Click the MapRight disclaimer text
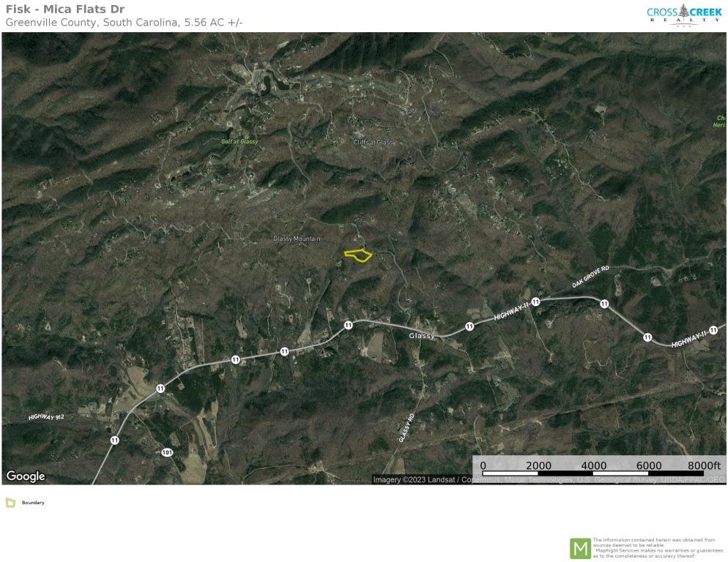Viewport: 728px width, 562px height. pyautogui.click(x=657, y=547)
